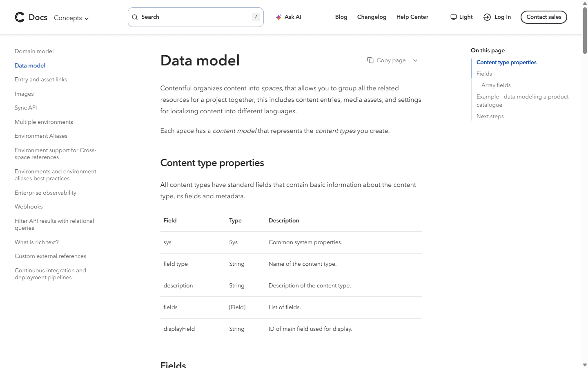Screen dimensions: 588x368
Task: Open the Blog menu item
Action: [x=341, y=17]
